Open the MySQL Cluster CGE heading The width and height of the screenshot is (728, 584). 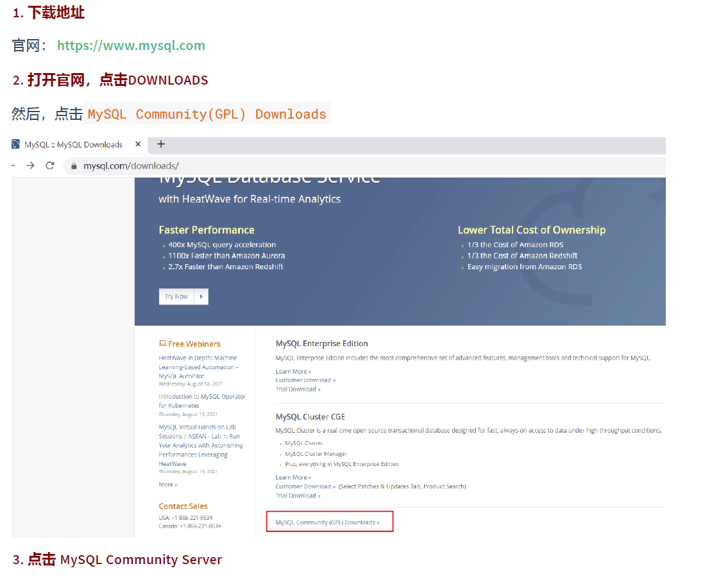tap(310, 417)
